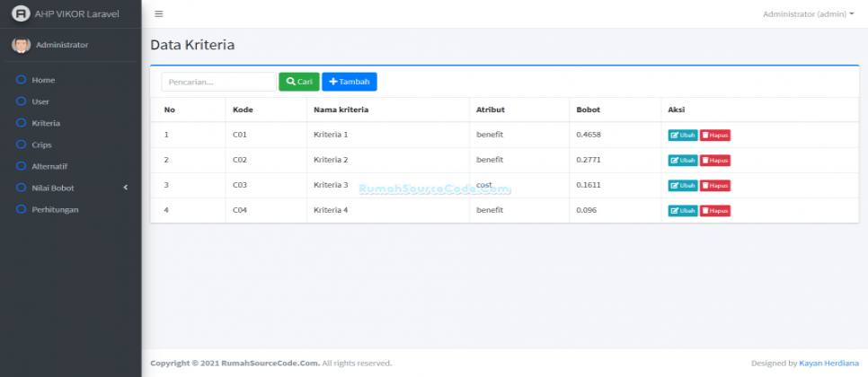Click Hapus for Kriteria 3
Image resolution: width=868 pixels, height=377 pixels.
(715, 185)
